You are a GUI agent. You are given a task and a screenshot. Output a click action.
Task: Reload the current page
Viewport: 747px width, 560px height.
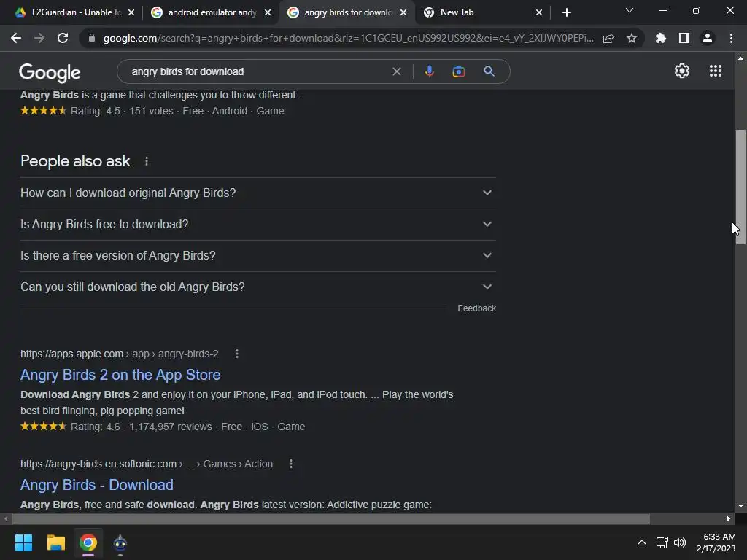(63, 38)
